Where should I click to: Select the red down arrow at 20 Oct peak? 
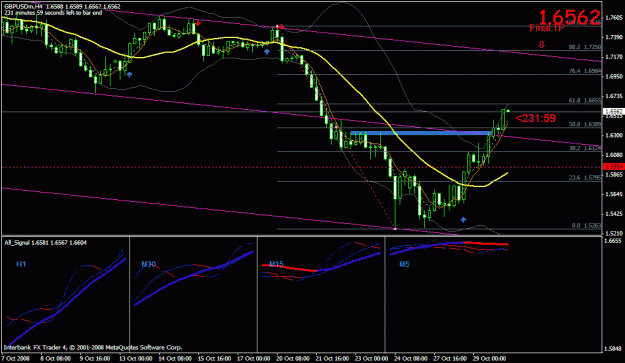[x=281, y=27]
